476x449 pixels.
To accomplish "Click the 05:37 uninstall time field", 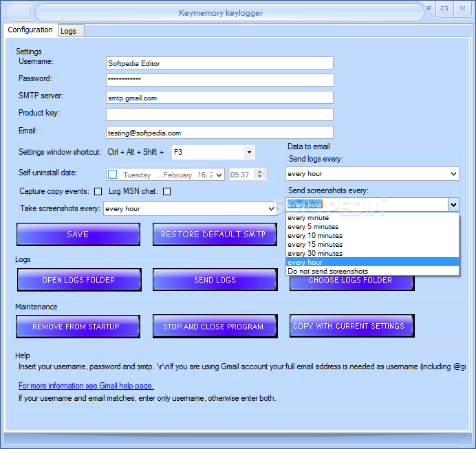I will [241, 175].
